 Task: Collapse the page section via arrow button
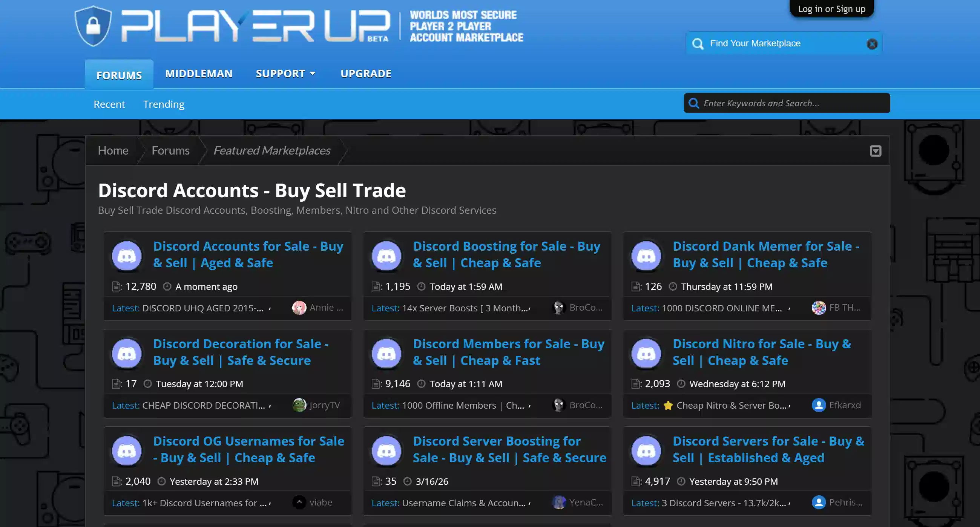click(876, 150)
